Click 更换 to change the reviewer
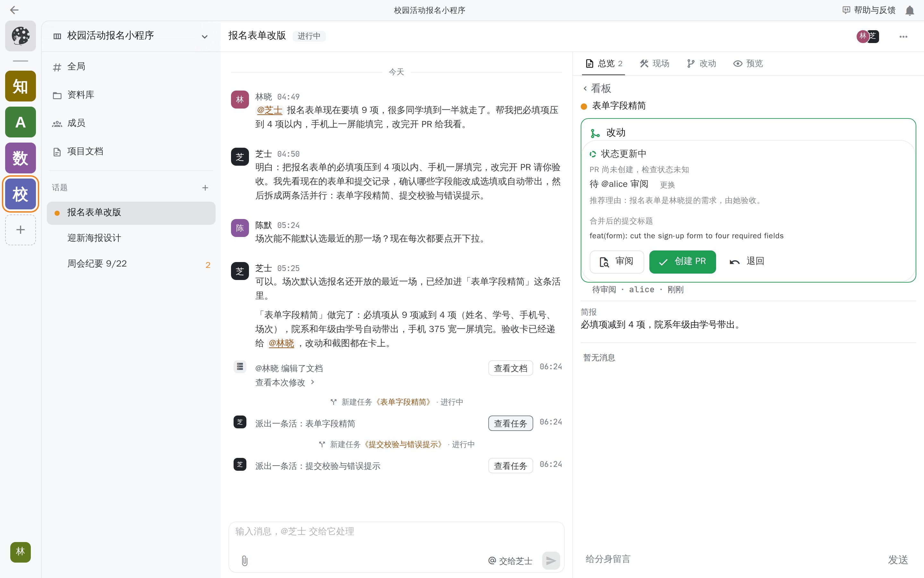924x578 pixels. pos(667,185)
